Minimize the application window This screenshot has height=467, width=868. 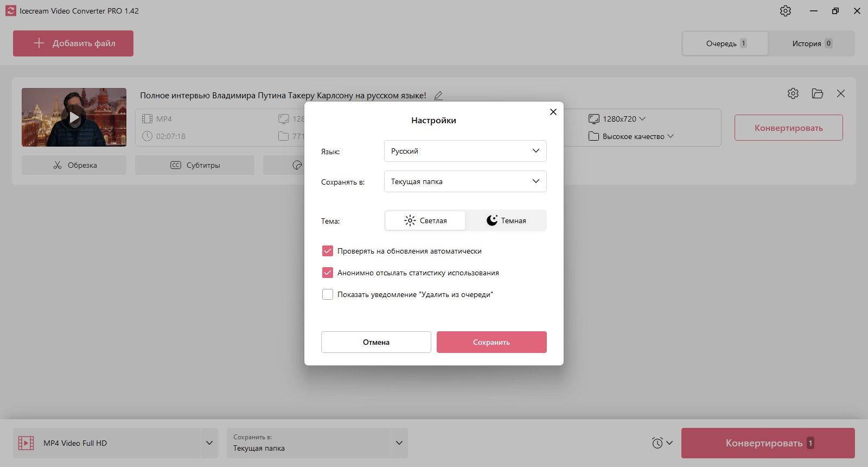point(814,11)
